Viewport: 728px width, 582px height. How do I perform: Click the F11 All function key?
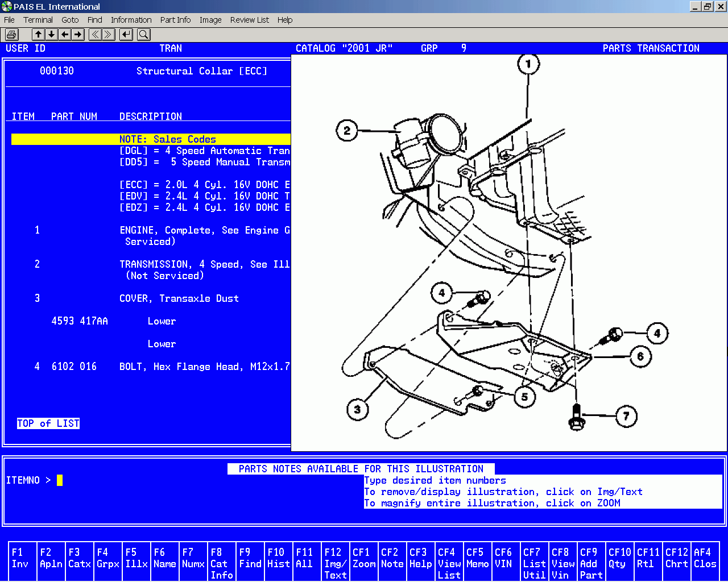tap(307, 562)
